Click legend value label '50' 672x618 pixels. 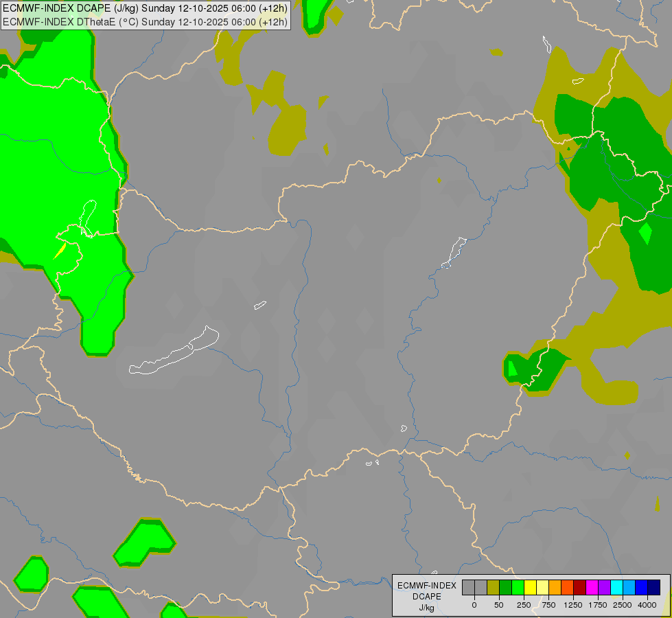pyautogui.click(x=499, y=605)
